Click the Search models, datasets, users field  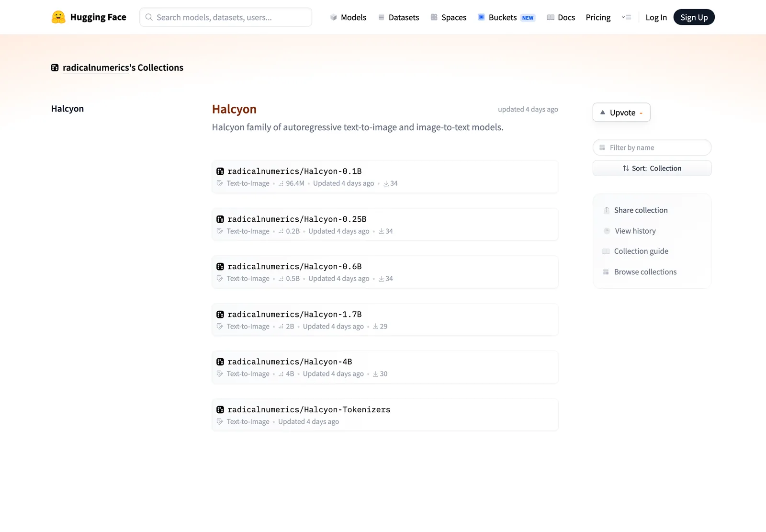pyautogui.click(x=225, y=17)
